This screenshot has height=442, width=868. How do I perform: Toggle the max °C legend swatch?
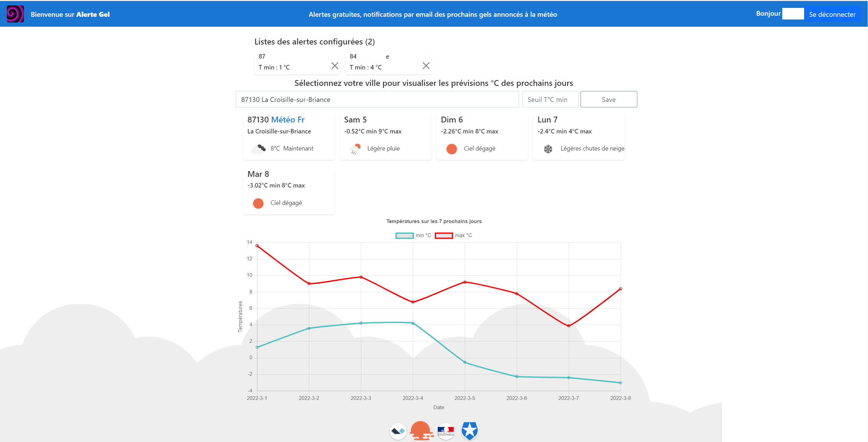pyautogui.click(x=444, y=235)
